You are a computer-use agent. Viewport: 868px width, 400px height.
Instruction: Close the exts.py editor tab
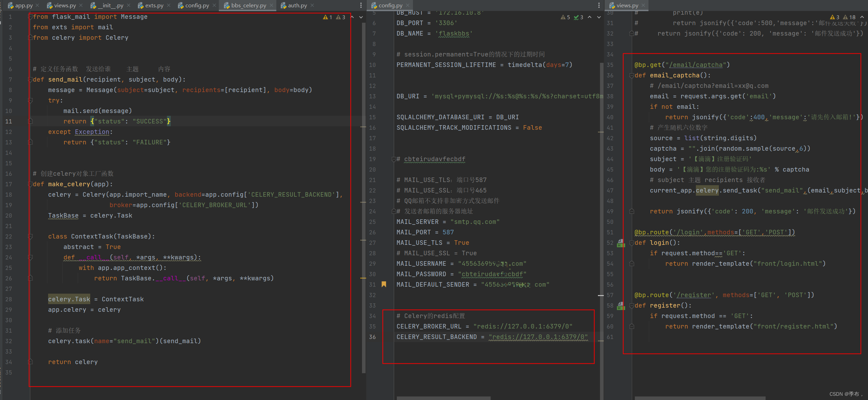169,5
